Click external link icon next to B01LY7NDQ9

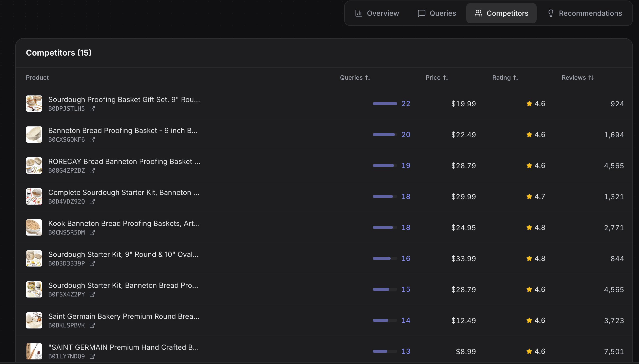click(92, 356)
